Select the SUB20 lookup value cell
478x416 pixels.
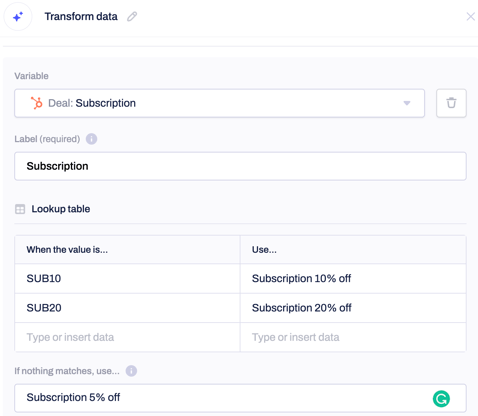(x=127, y=308)
